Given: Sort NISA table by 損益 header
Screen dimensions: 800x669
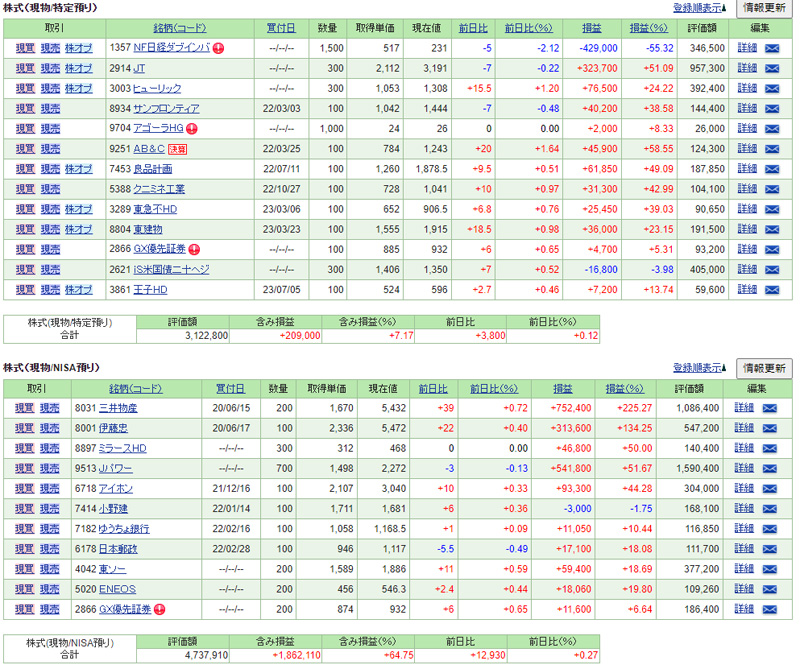Looking at the screenshot, I should [563, 389].
